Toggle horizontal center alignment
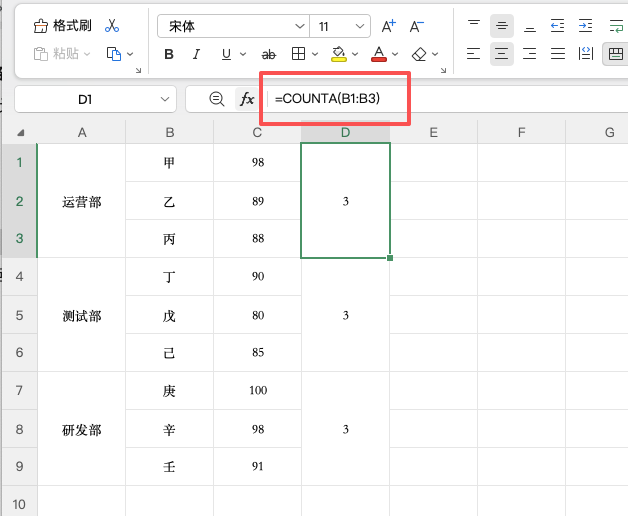 502,54
